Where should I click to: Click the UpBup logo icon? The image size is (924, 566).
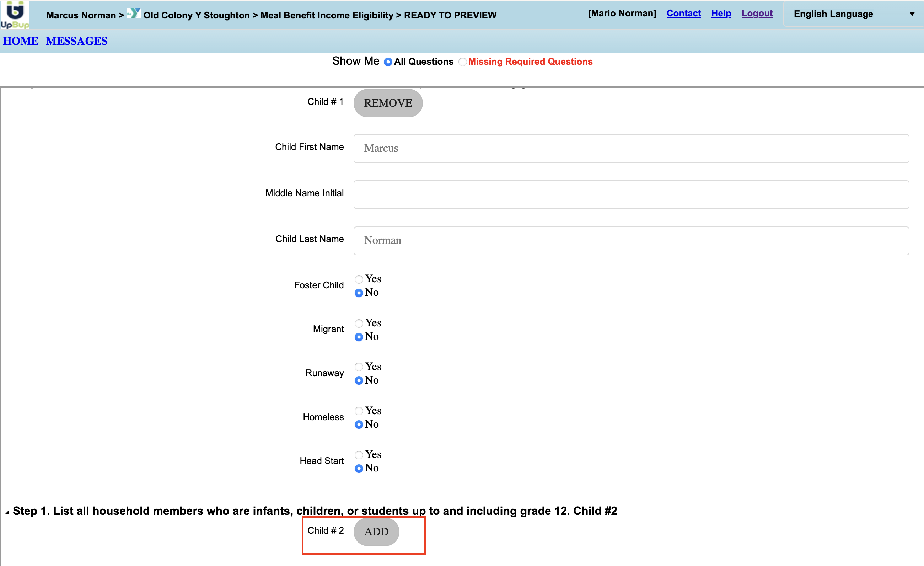[15, 14]
